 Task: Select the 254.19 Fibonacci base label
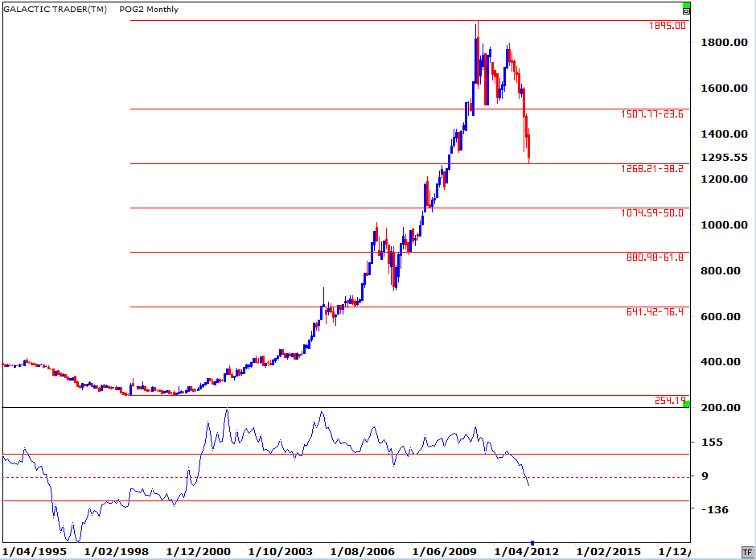(x=670, y=401)
